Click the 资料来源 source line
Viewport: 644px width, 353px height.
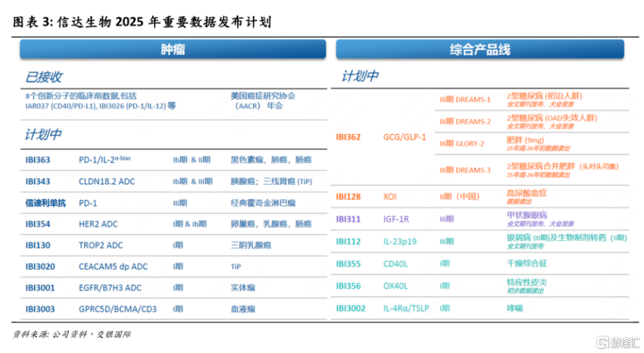(x=71, y=335)
